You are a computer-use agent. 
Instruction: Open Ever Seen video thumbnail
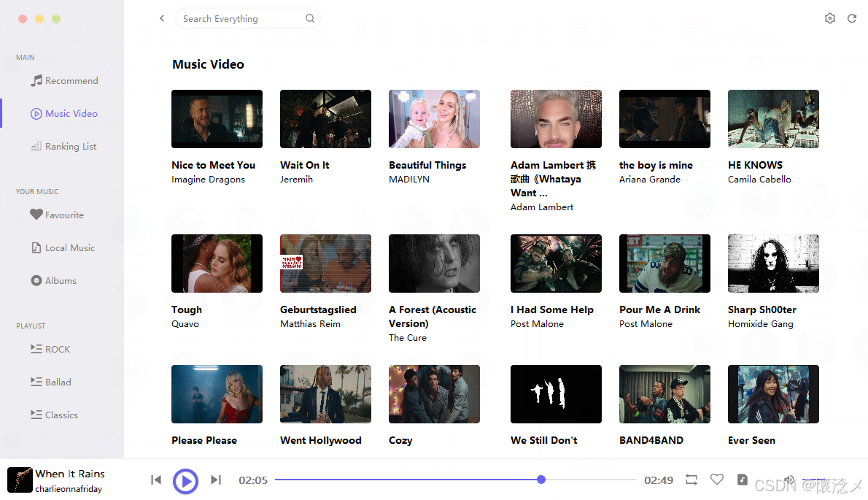pos(773,394)
